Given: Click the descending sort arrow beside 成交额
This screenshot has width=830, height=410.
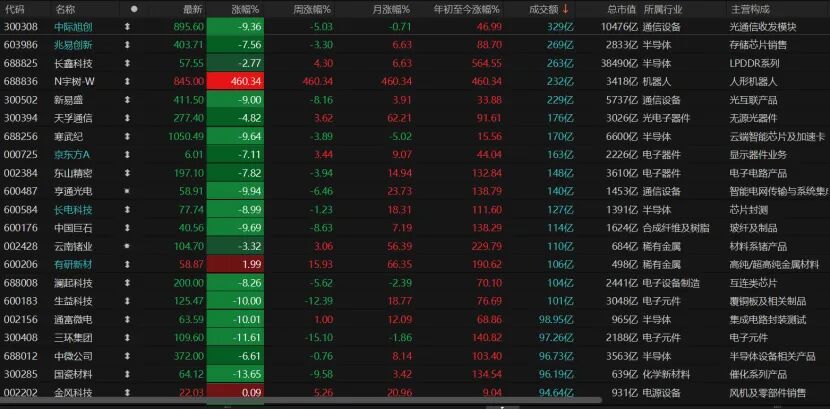Looking at the screenshot, I should tap(566, 9).
